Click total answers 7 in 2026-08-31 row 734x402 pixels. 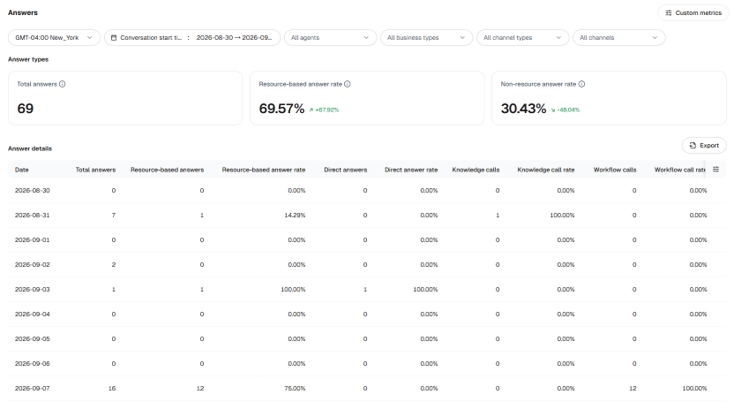pos(114,215)
